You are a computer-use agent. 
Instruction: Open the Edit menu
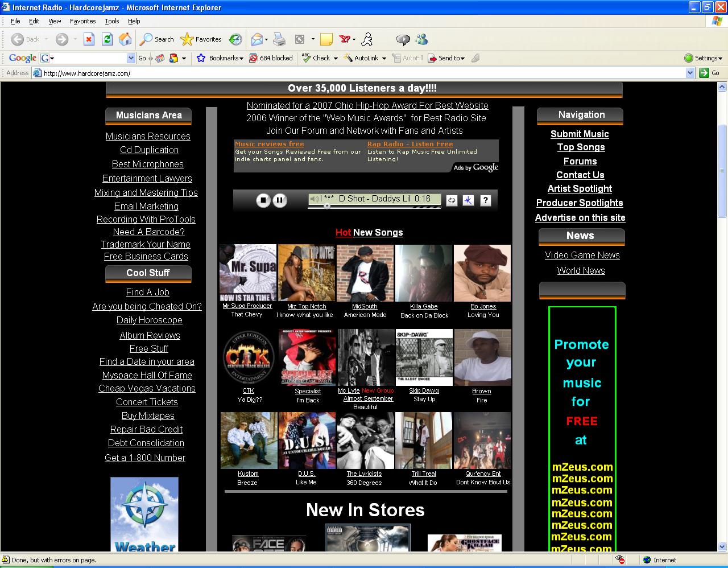point(34,21)
